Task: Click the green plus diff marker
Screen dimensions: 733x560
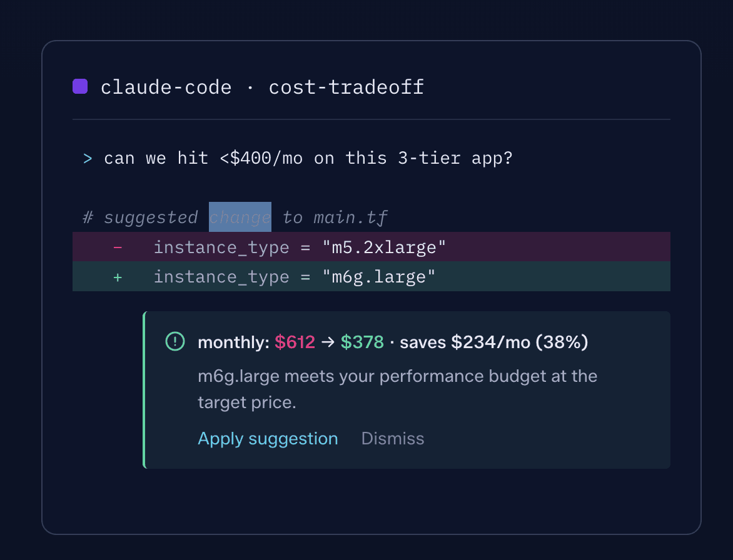Action: (x=118, y=277)
